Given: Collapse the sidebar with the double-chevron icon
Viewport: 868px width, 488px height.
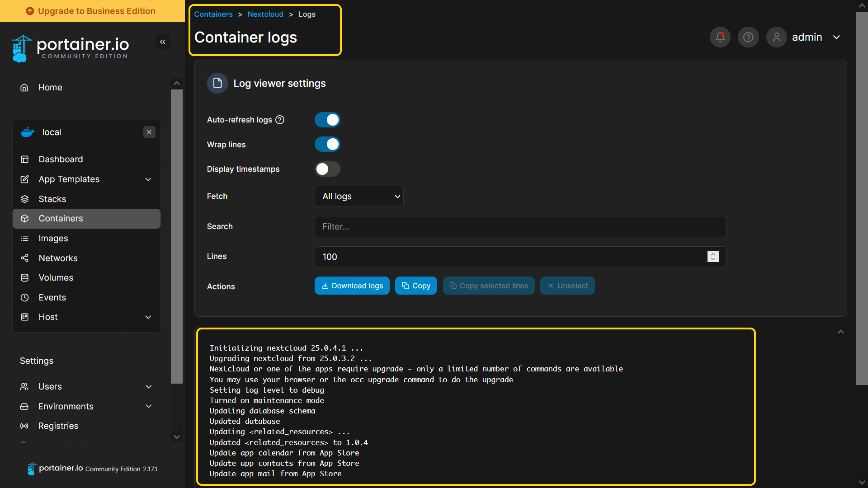Looking at the screenshot, I should 163,42.
